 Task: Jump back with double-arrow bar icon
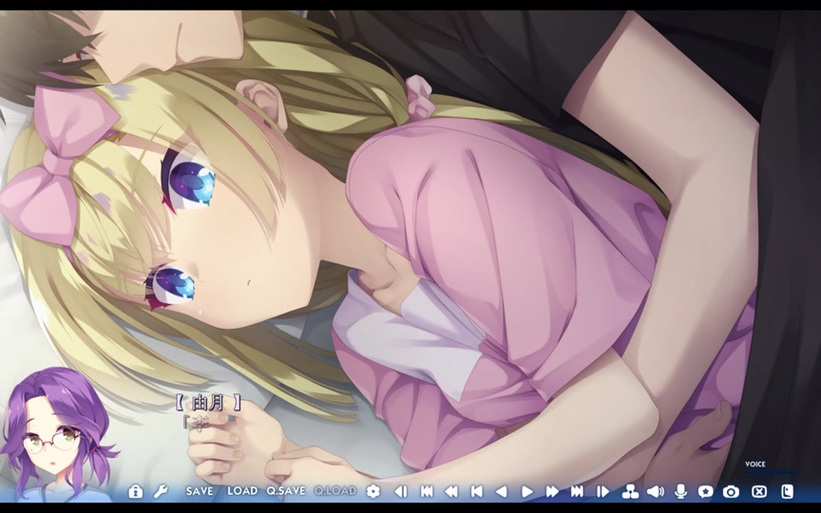pos(427,492)
